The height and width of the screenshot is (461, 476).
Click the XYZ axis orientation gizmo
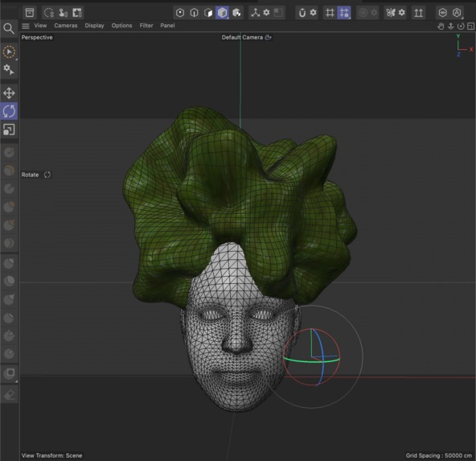(x=464, y=46)
